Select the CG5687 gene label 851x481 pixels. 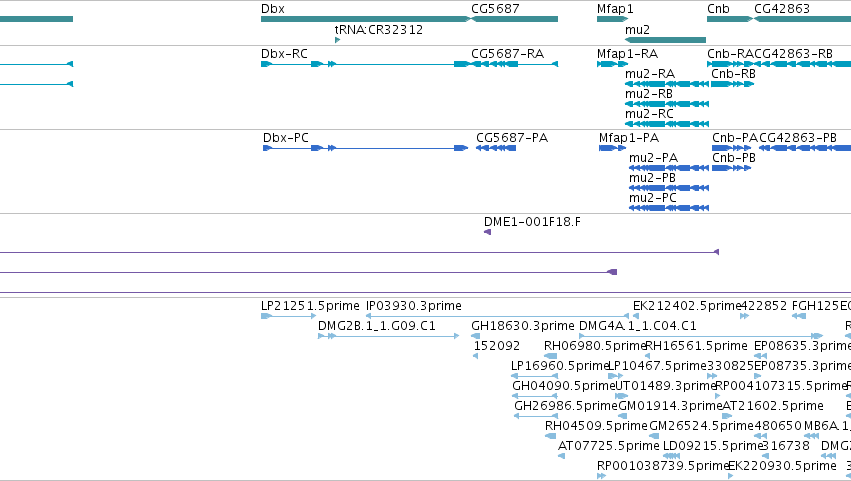pos(495,9)
